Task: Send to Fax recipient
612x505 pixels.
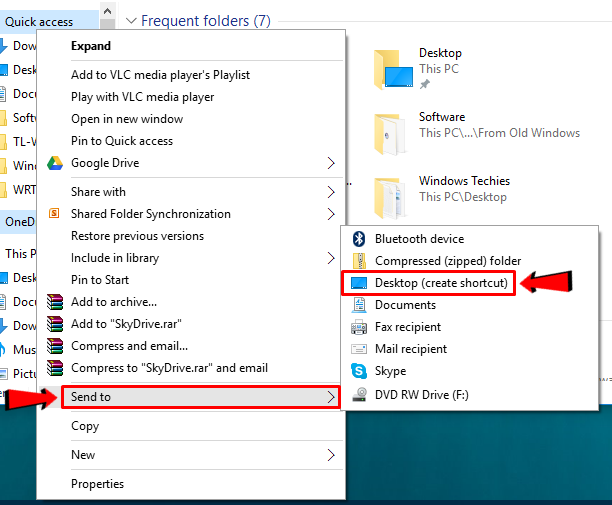Action: pyautogui.click(x=470, y=327)
